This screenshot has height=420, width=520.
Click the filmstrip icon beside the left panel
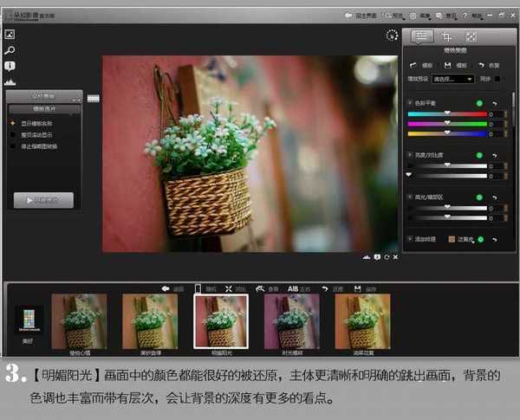(93, 98)
